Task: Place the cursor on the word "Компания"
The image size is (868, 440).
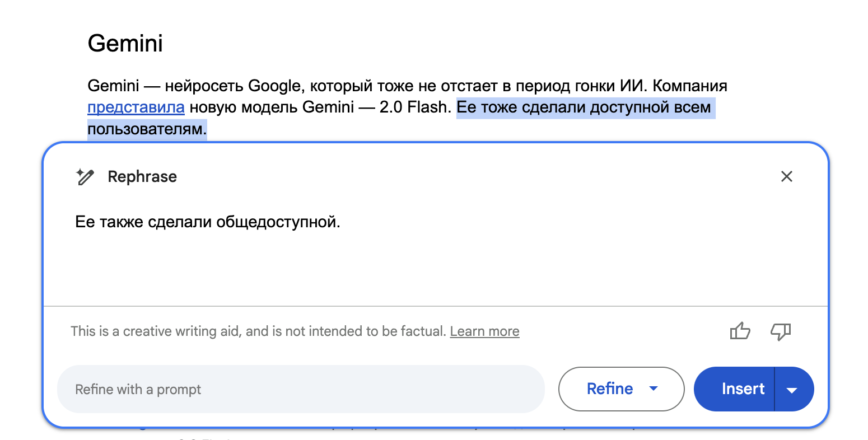Action: click(x=689, y=86)
